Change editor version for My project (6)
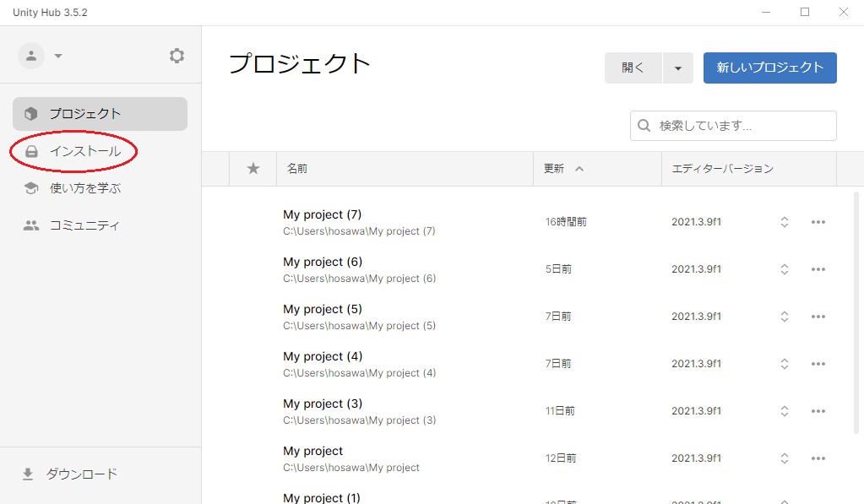This screenshot has width=864, height=504. point(784,269)
